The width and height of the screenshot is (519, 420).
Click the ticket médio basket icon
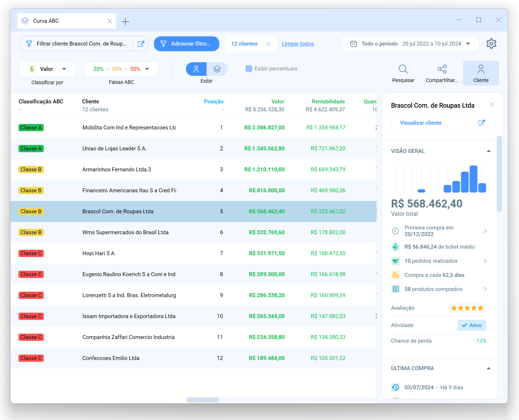(x=396, y=247)
